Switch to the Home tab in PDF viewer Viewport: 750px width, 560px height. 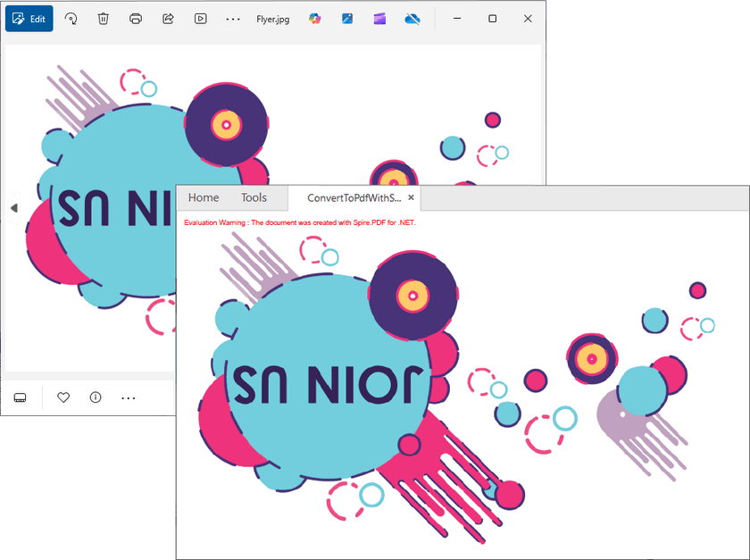[x=204, y=197]
